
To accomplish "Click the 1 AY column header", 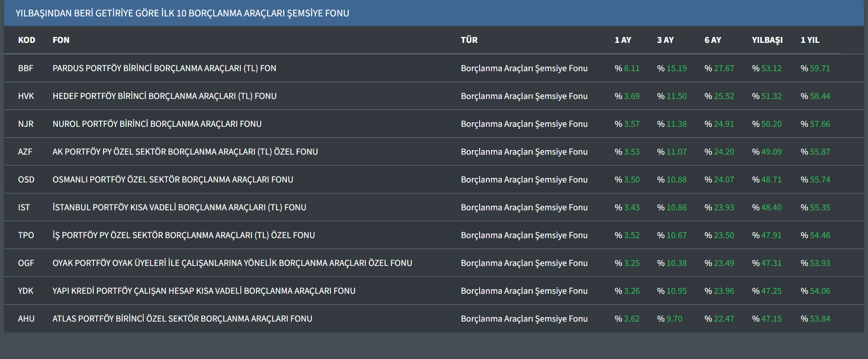I will point(623,40).
